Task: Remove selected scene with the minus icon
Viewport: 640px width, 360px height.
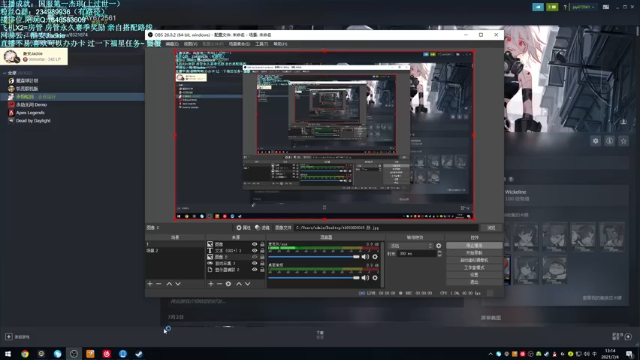Action: (x=159, y=284)
